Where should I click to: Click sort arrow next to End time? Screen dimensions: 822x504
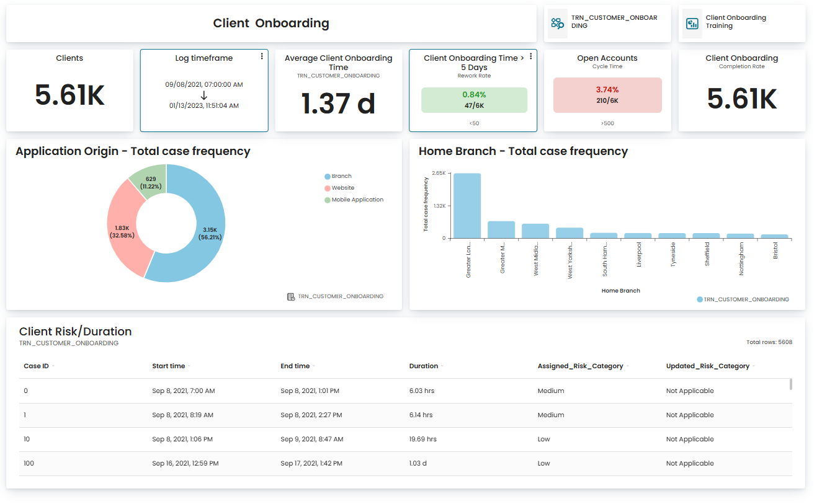314,366
